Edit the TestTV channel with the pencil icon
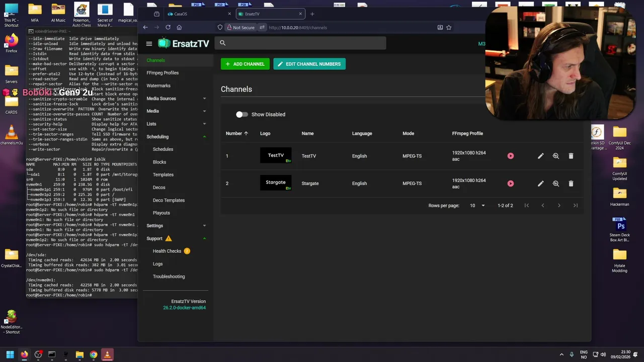This screenshot has height=362, width=644. point(540,156)
